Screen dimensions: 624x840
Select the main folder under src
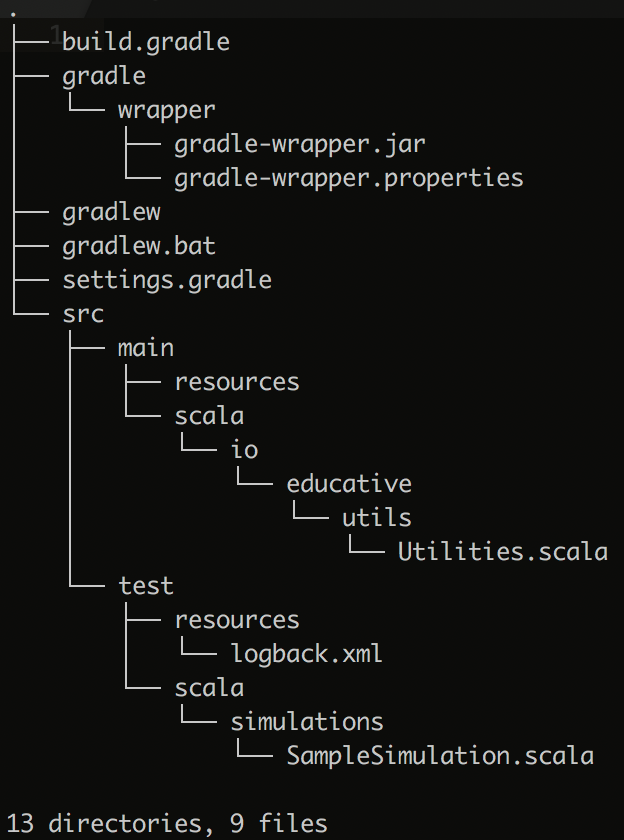[x=146, y=348]
